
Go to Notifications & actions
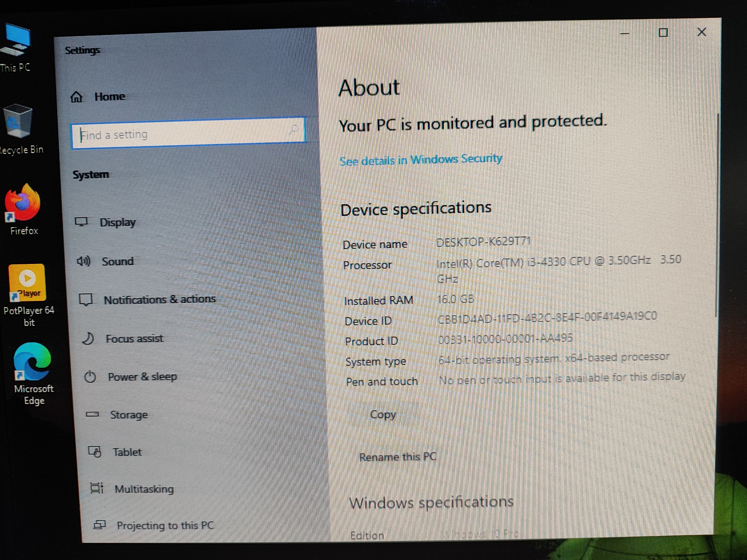[x=159, y=300]
